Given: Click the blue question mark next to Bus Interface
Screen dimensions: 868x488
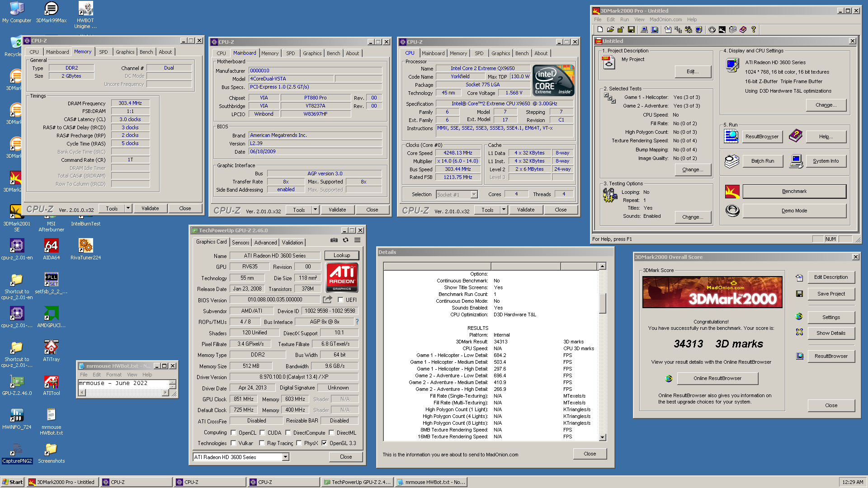Looking at the screenshot, I should 357,322.
